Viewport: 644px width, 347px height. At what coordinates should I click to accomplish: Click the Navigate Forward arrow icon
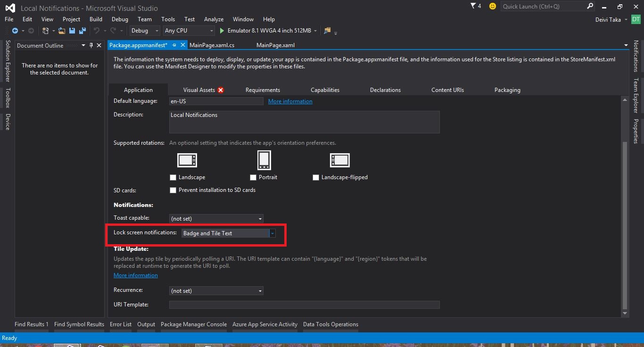pyautogui.click(x=31, y=31)
